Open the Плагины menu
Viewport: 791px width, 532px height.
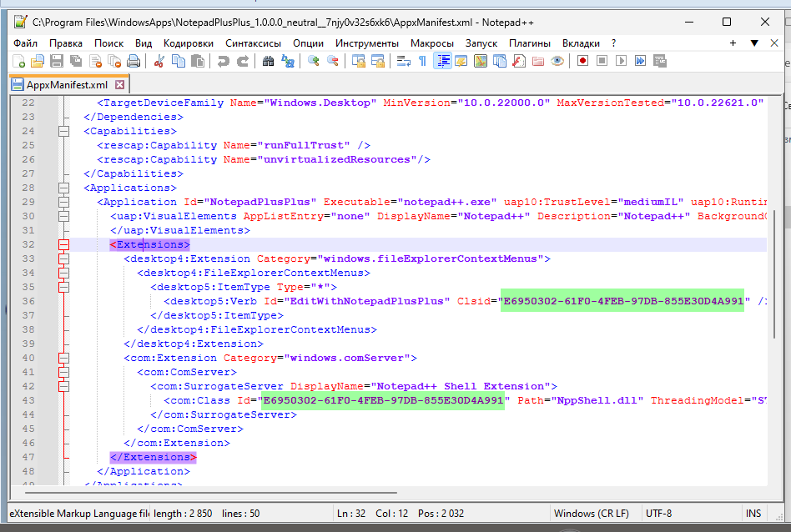(530, 43)
